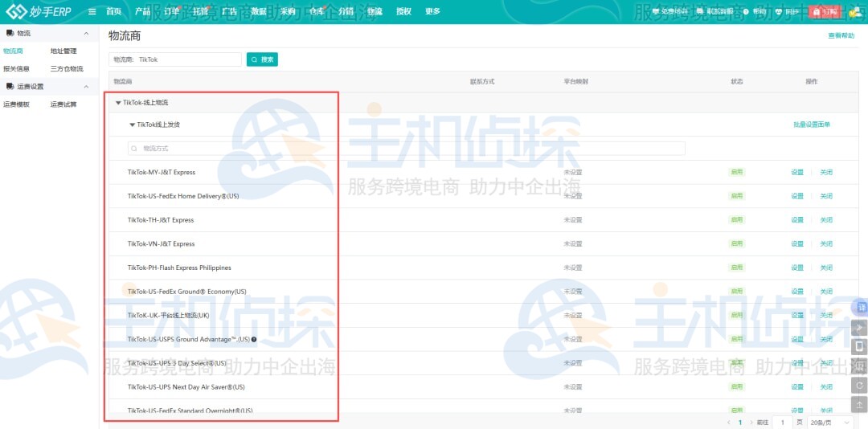Open the 订单 top menu
868x429 pixels.
tap(171, 11)
